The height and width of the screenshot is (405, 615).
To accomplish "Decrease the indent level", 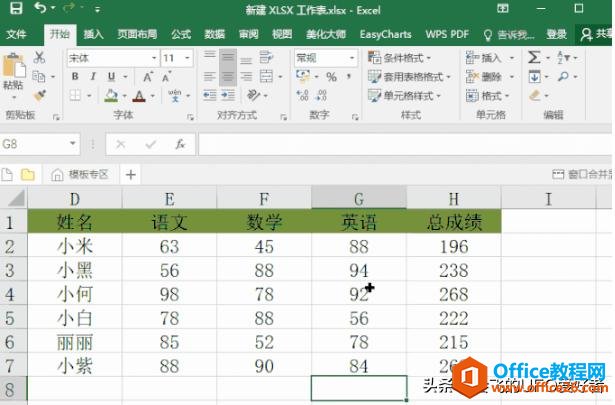I will click(x=209, y=95).
